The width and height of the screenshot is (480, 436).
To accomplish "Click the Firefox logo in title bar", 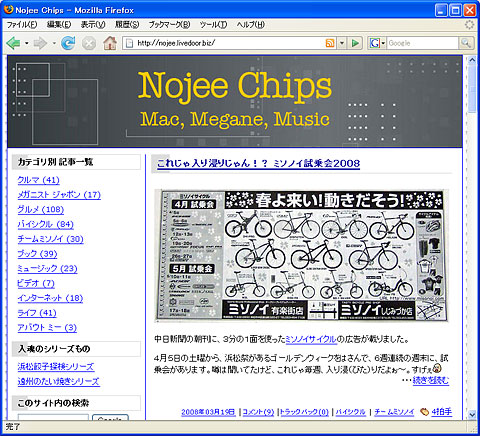I will tap(8, 9).
